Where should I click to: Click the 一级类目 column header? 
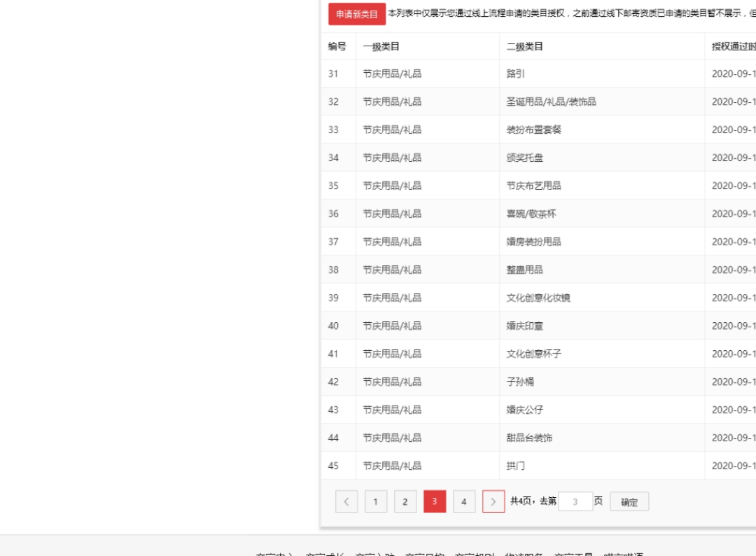point(381,46)
